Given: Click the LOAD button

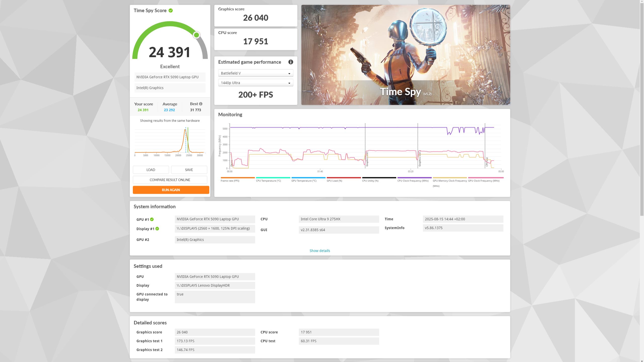Looking at the screenshot, I should pyautogui.click(x=151, y=170).
